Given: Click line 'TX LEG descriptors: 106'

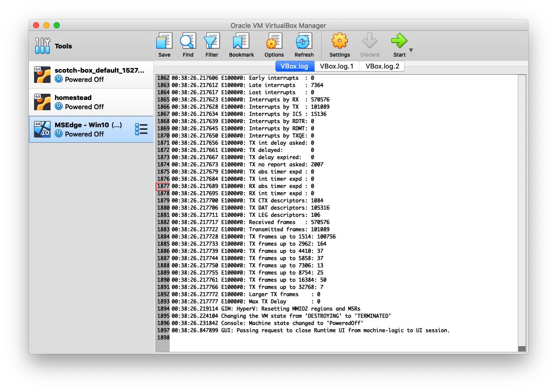Looking at the screenshot, I should pyautogui.click(x=246, y=215).
